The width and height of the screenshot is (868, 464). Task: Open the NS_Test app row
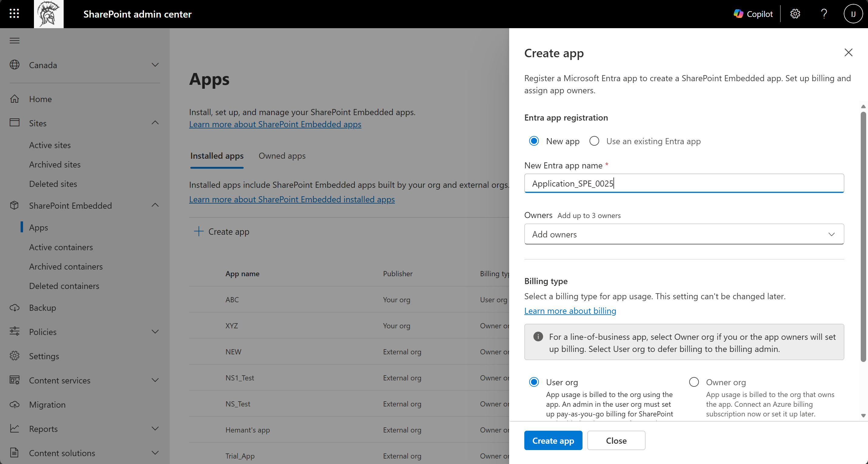[349, 404]
